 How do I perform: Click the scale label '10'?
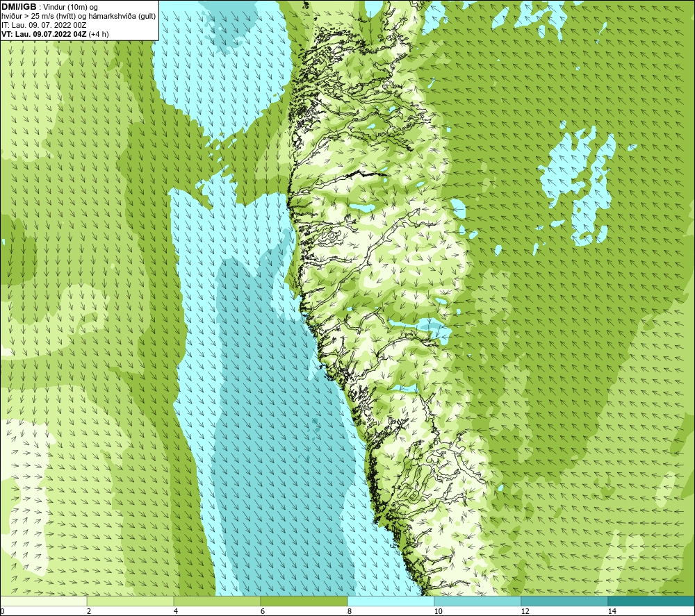coord(439,611)
